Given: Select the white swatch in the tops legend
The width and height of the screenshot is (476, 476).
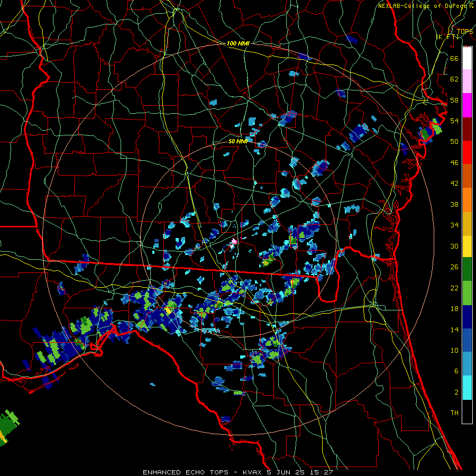Looking at the screenshot, I should point(467,58).
